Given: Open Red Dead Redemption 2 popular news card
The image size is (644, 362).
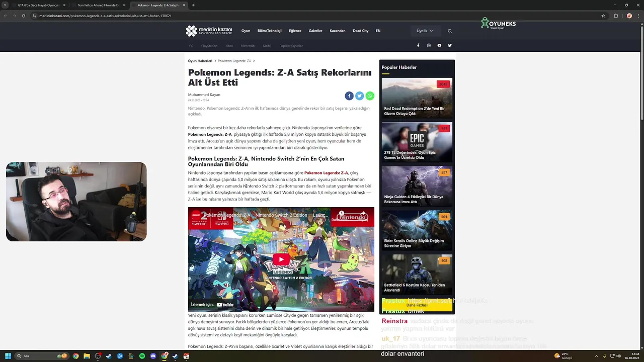Looking at the screenshot, I should coord(417,98).
